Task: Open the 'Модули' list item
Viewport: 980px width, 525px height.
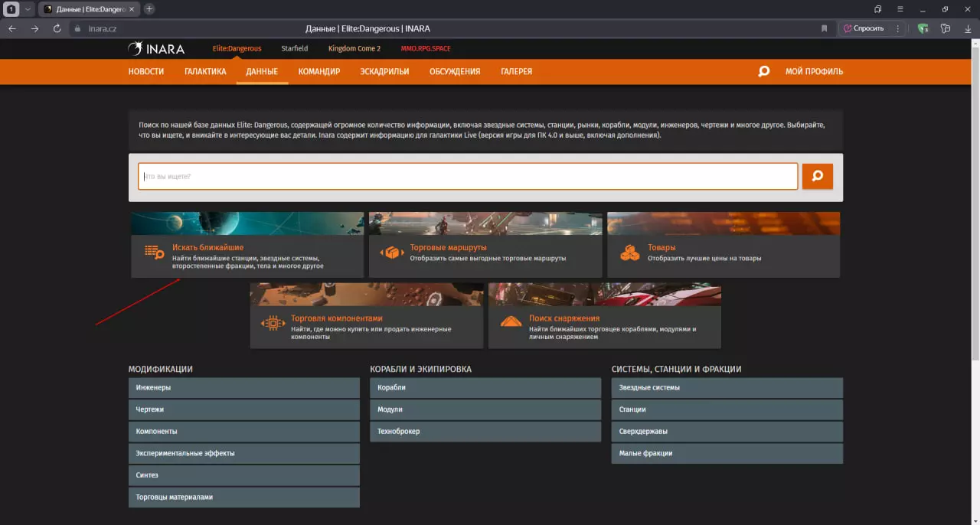Action: click(485, 409)
